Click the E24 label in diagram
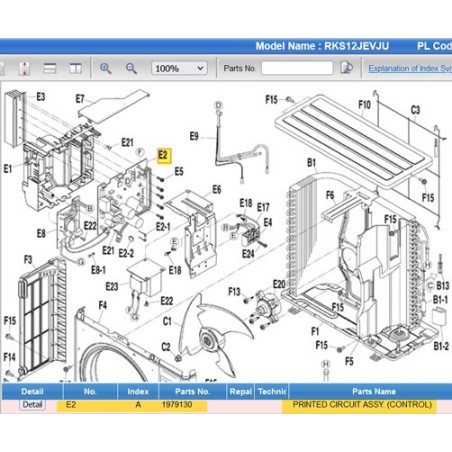The image size is (452, 452). point(248,254)
